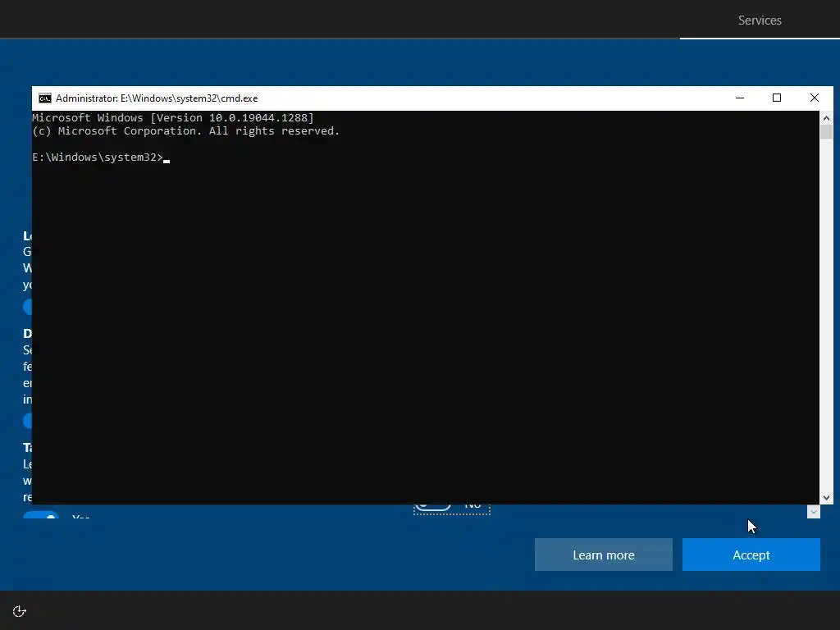The width and height of the screenshot is (840, 630).
Task: Close the Administrator cmd.exe window
Action: click(x=815, y=98)
